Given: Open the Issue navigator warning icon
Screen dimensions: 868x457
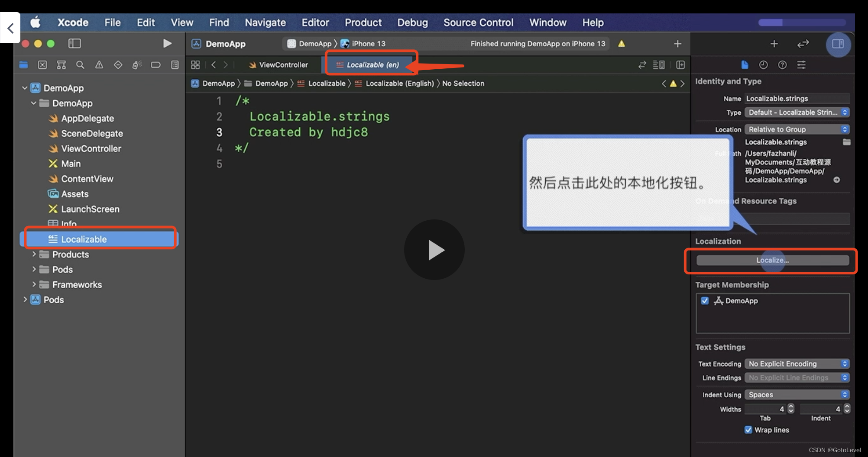Looking at the screenshot, I should [x=99, y=65].
